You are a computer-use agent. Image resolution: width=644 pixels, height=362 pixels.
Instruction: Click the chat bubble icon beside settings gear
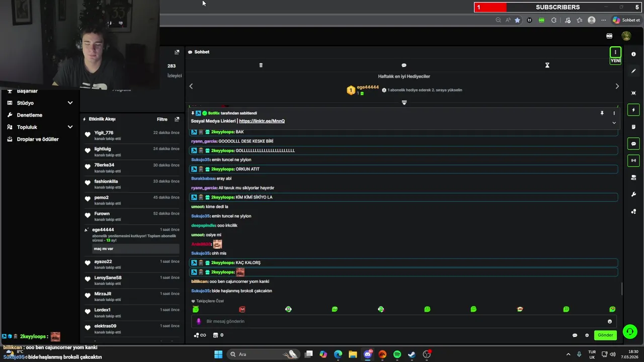click(575, 335)
